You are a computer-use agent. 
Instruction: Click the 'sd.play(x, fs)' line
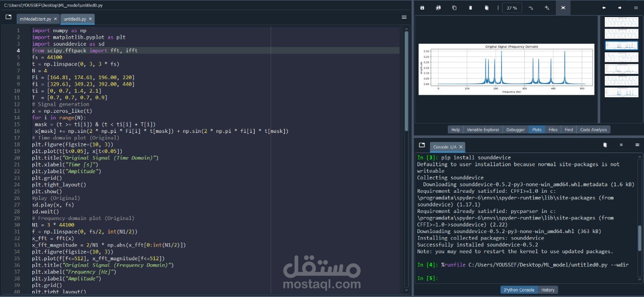(x=53, y=205)
